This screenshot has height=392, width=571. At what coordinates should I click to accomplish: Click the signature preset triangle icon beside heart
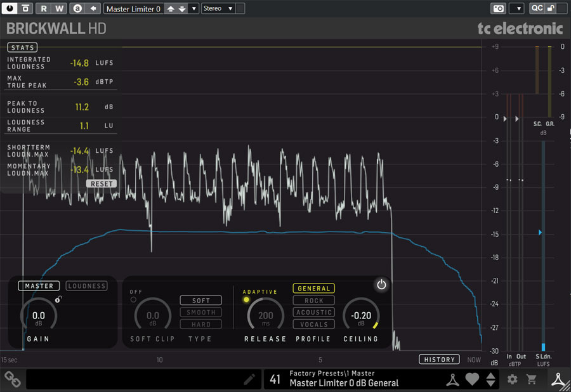(x=452, y=379)
